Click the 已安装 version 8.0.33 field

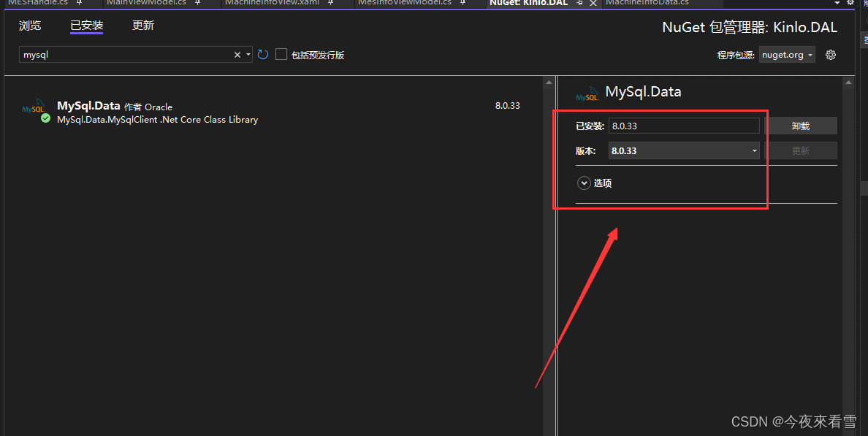[x=684, y=126]
